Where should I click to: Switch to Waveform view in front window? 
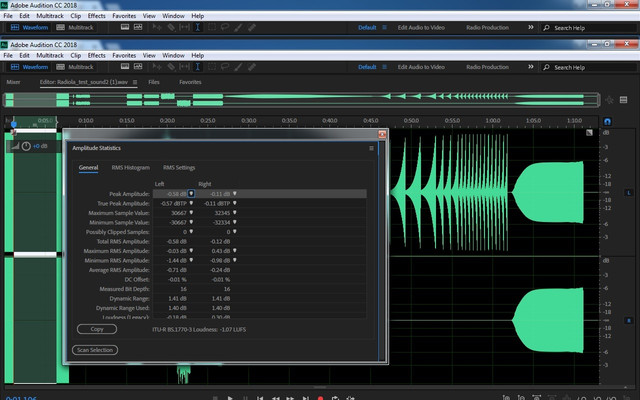point(29,67)
